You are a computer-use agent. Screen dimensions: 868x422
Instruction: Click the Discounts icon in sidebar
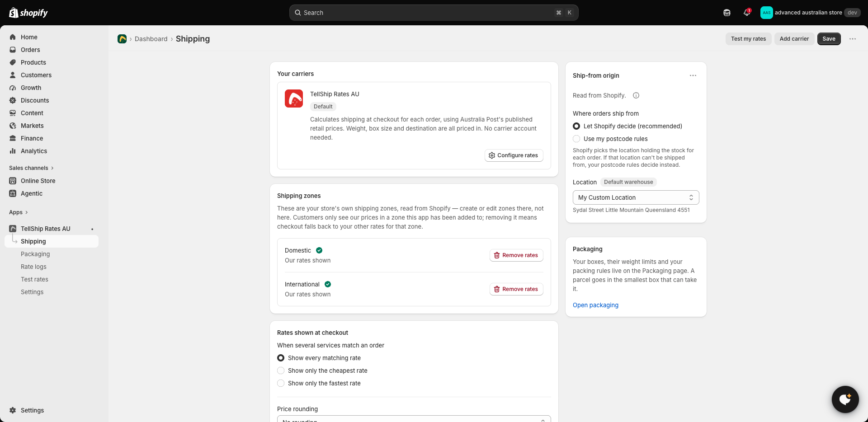pos(13,100)
